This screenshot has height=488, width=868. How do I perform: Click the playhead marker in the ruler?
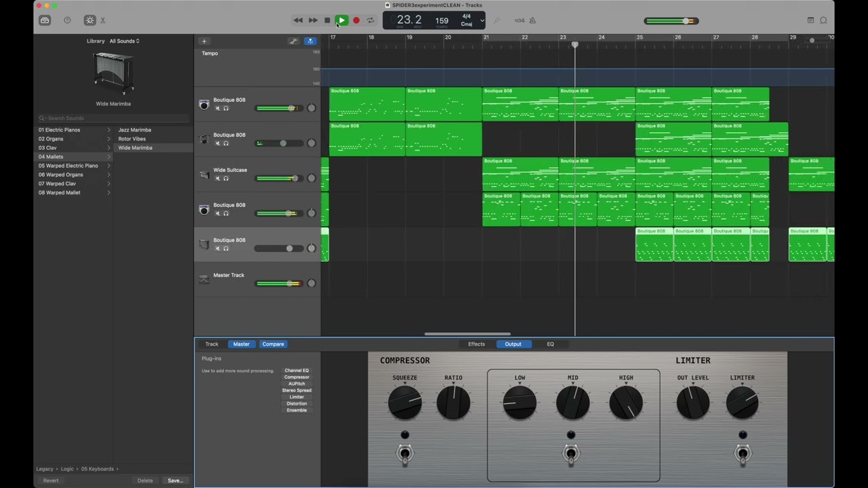(575, 45)
